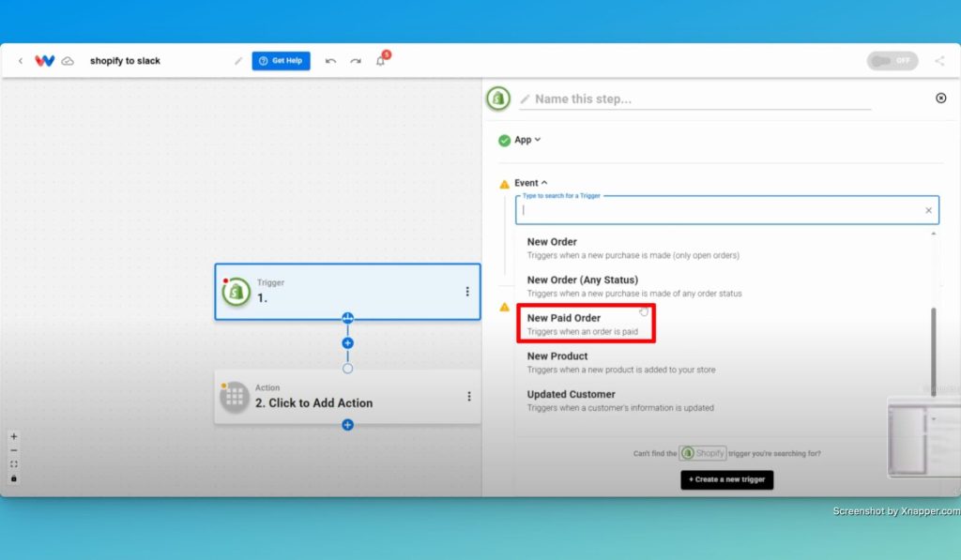This screenshot has width=961, height=560.
Task: Click the scroll-up arrow of trigger list
Action: pos(934,235)
